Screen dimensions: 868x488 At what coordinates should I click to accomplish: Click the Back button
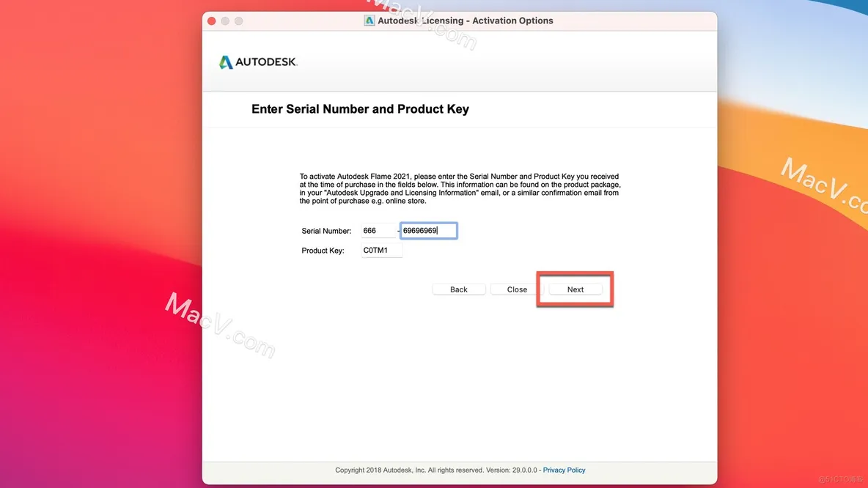pos(458,289)
